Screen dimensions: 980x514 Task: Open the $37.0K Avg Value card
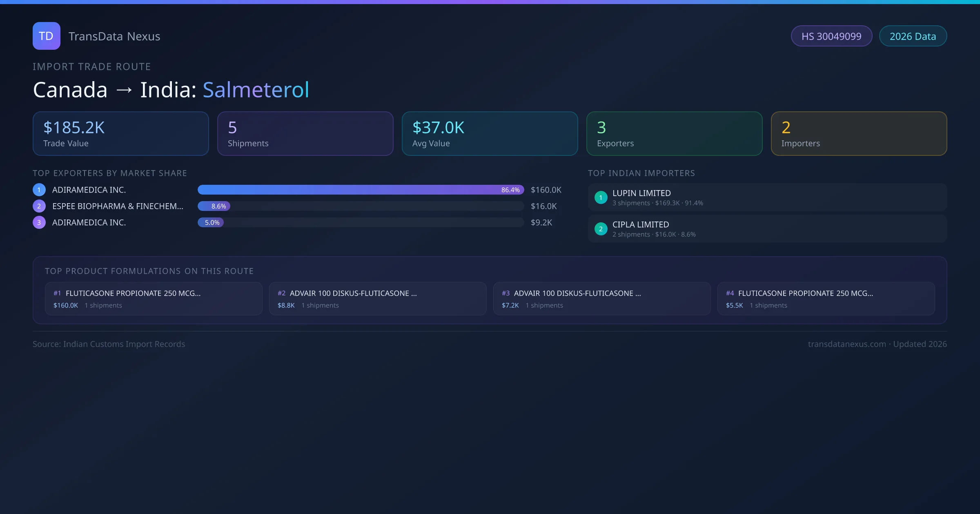(490, 134)
